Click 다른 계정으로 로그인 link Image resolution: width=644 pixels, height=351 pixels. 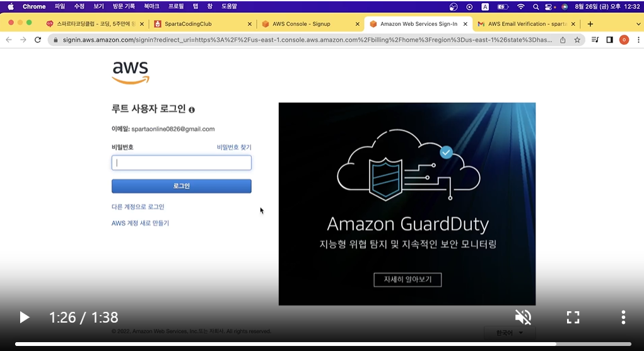138,206
